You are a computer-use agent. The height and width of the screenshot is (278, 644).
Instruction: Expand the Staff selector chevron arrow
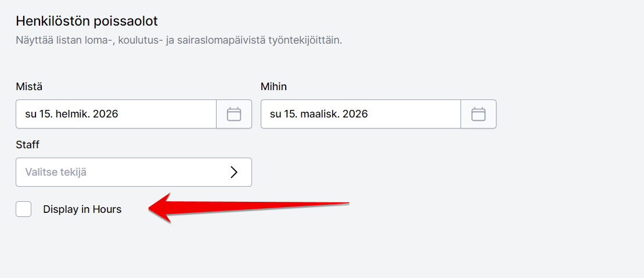pyautogui.click(x=234, y=172)
